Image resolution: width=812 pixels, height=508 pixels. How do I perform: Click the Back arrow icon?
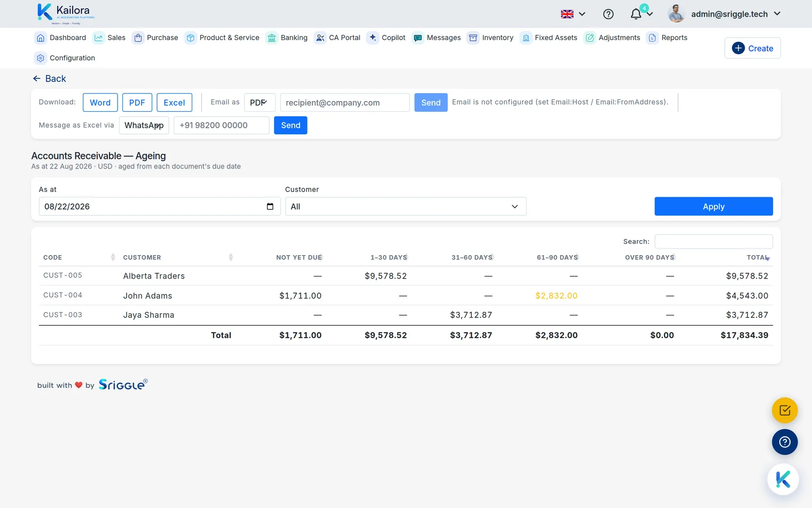36,79
